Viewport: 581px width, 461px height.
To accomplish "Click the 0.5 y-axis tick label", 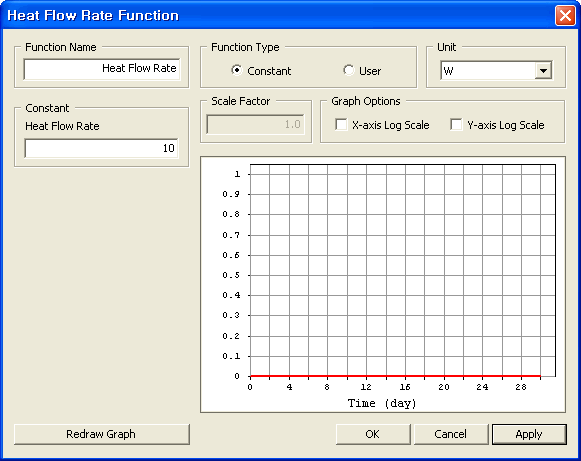I will pos(231,275).
